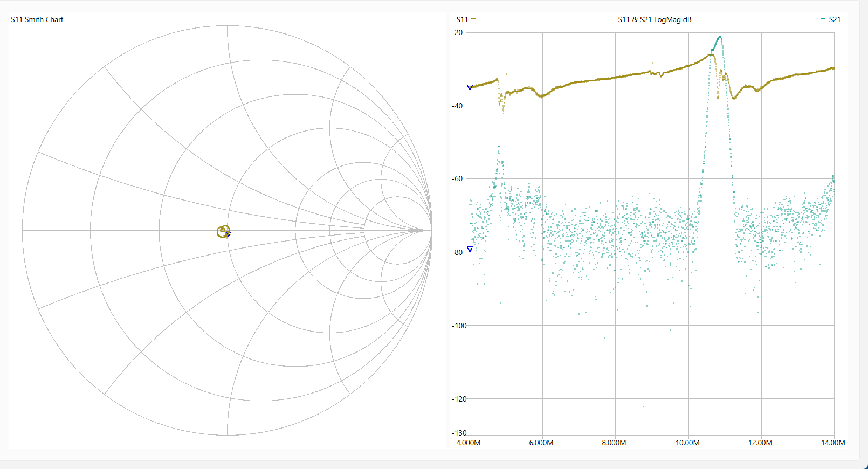868x469 pixels.
Task: Click the blue marker on the Smith chart
Action: [x=229, y=233]
